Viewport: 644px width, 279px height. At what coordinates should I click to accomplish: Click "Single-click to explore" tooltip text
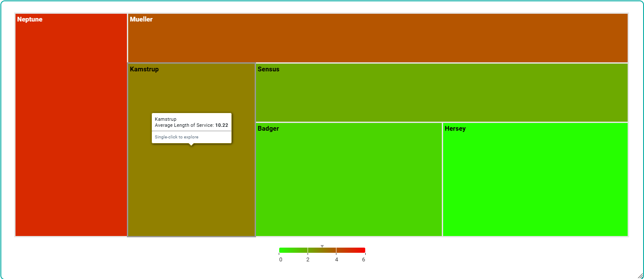(x=176, y=137)
